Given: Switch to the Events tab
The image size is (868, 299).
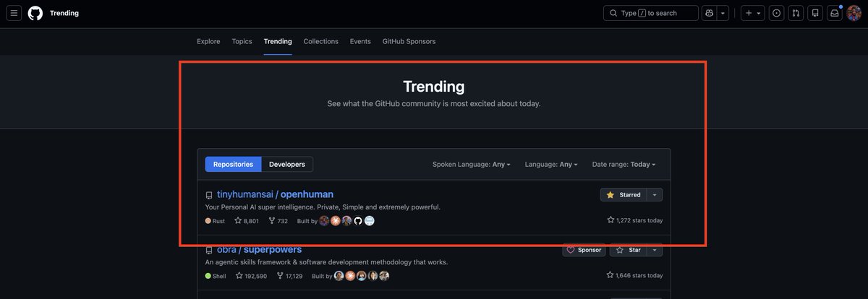Looking at the screenshot, I should click(x=360, y=41).
